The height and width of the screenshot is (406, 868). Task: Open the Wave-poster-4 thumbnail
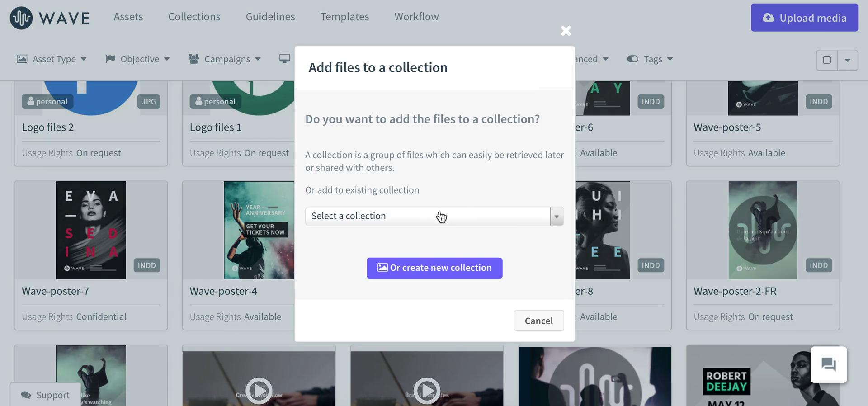pos(259,230)
